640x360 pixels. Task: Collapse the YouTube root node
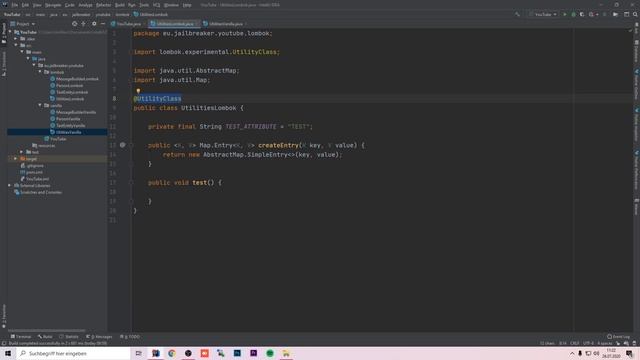(x=10, y=32)
